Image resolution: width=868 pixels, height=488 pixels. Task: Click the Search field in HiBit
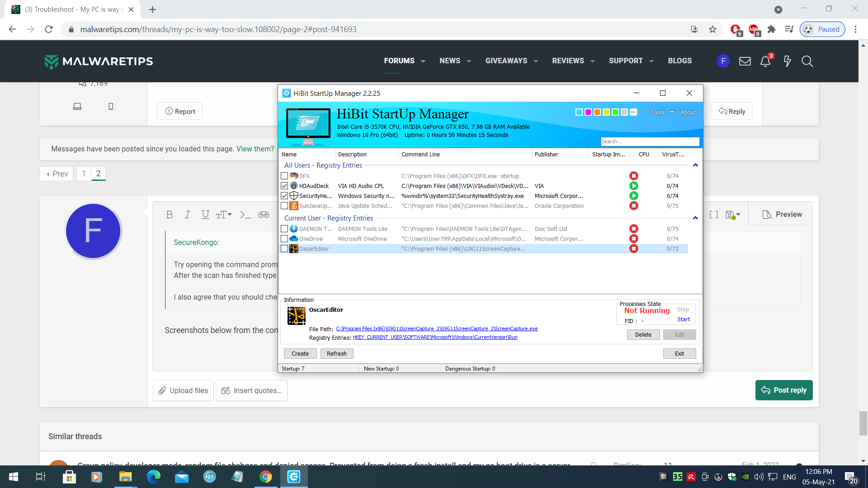(x=649, y=141)
